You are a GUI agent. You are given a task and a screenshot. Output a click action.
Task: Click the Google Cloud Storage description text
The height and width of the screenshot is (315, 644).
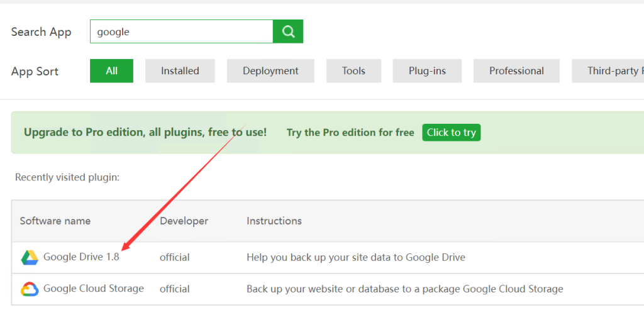point(404,289)
